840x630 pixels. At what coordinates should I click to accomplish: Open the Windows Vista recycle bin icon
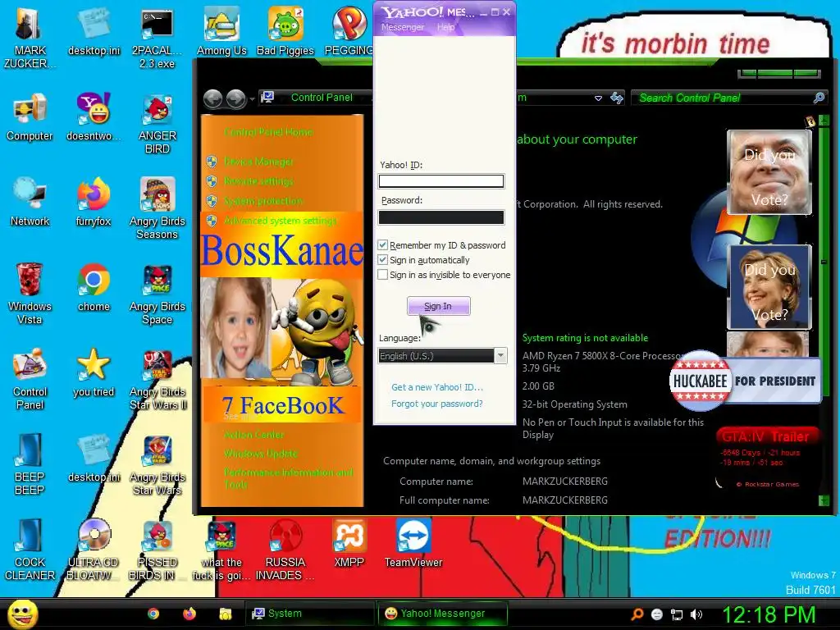(x=30, y=294)
